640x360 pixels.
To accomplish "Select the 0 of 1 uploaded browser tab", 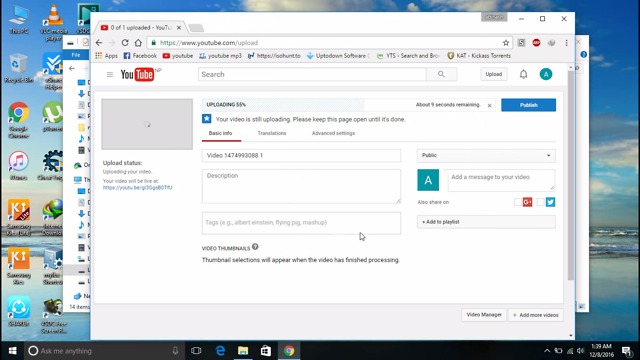I will coord(139,28).
